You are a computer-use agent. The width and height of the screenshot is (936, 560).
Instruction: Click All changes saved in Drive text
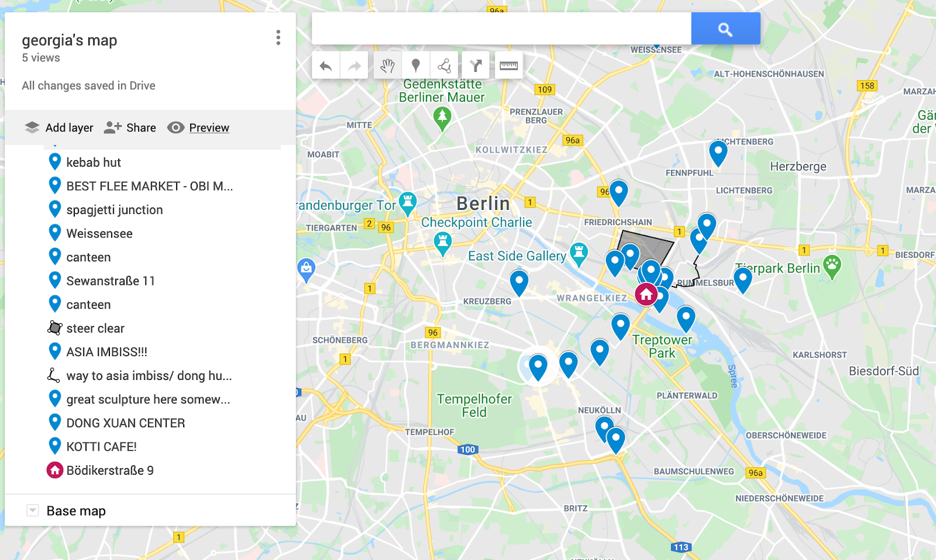click(88, 85)
